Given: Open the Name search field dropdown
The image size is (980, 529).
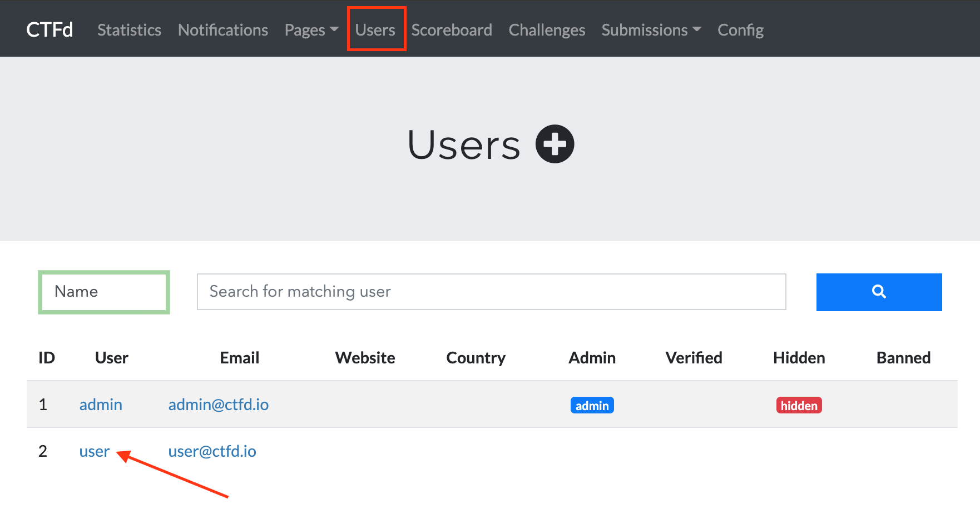Looking at the screenshot, I should [x=104, y=292].
